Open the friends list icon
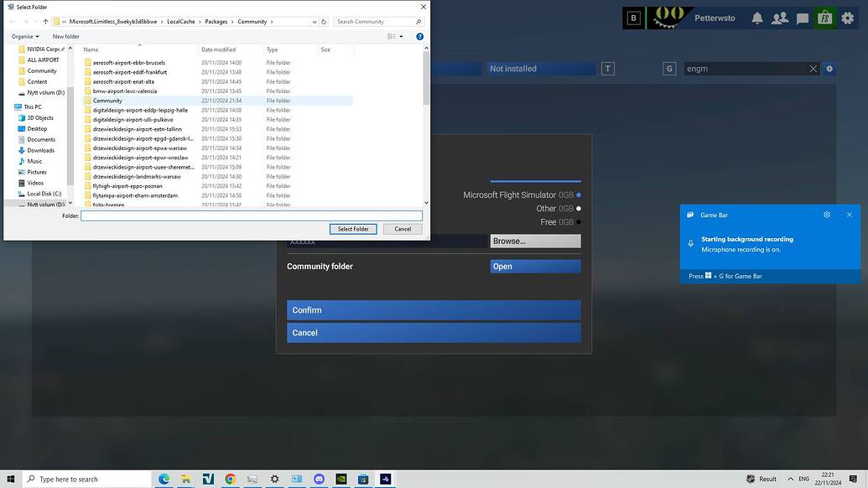This screenshot has width=868, height=488. [x=781, y=18]
